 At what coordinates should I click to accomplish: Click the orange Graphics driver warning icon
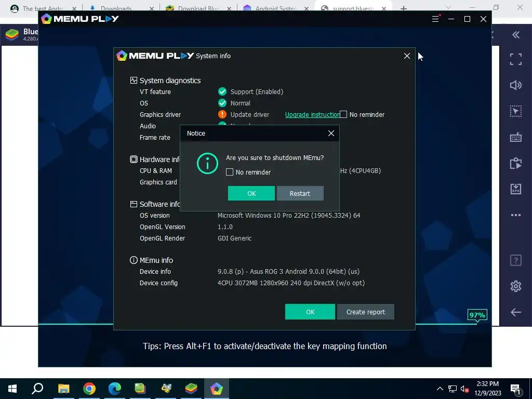(222, 114)
